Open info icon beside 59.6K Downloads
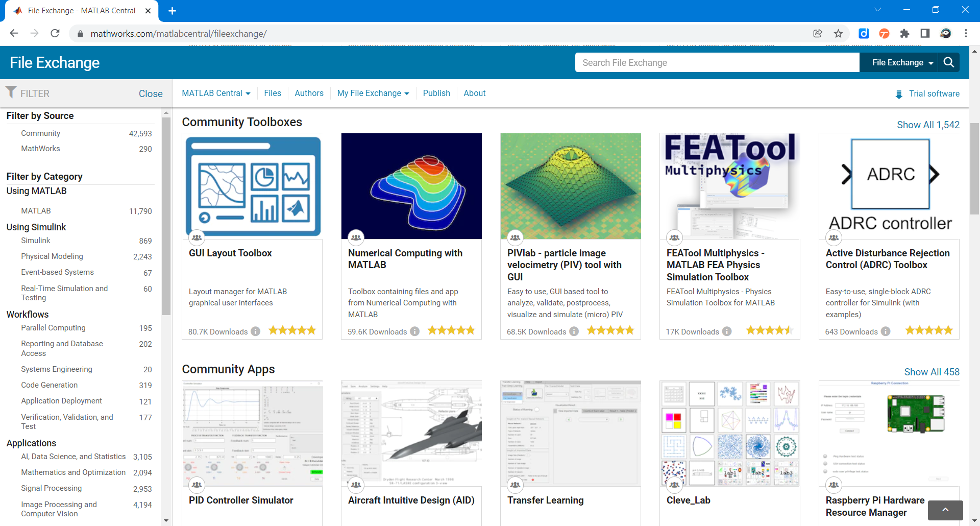980x526 pixels. 415,331
